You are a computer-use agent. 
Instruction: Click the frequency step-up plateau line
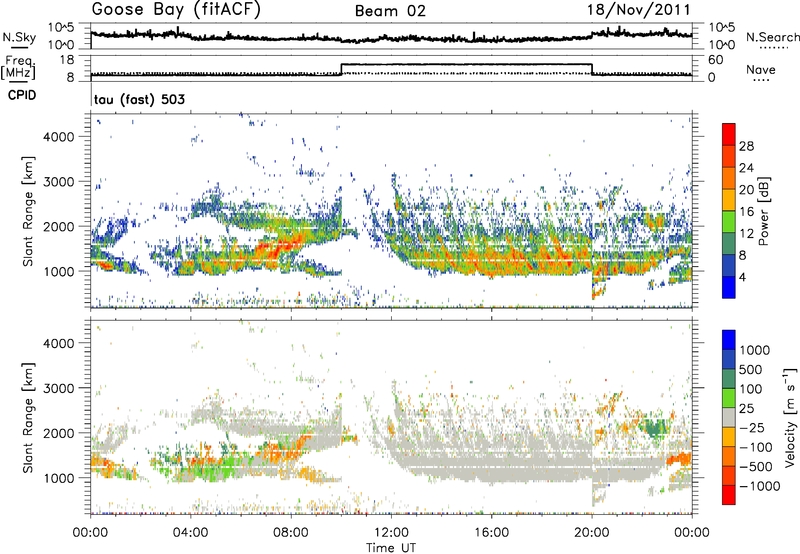pyautogui.click(x=466, y=64)
